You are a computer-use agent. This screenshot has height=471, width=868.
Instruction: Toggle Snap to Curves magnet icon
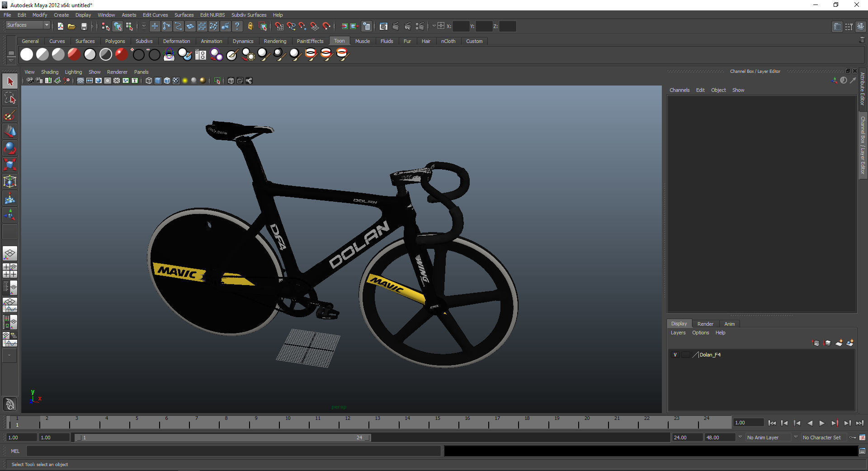(x=291, y=26)
